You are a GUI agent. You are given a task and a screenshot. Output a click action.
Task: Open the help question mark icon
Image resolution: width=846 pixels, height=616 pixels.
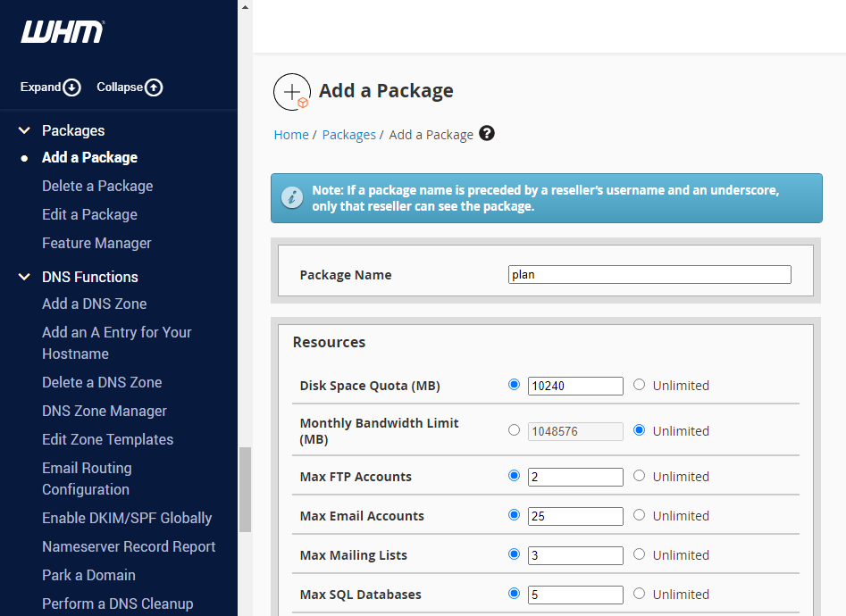pos(487,133)
